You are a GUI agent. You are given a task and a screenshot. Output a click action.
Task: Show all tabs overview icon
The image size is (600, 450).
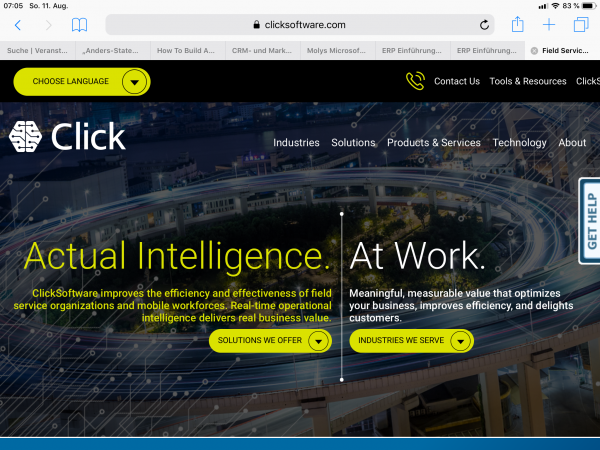point(581,25)
